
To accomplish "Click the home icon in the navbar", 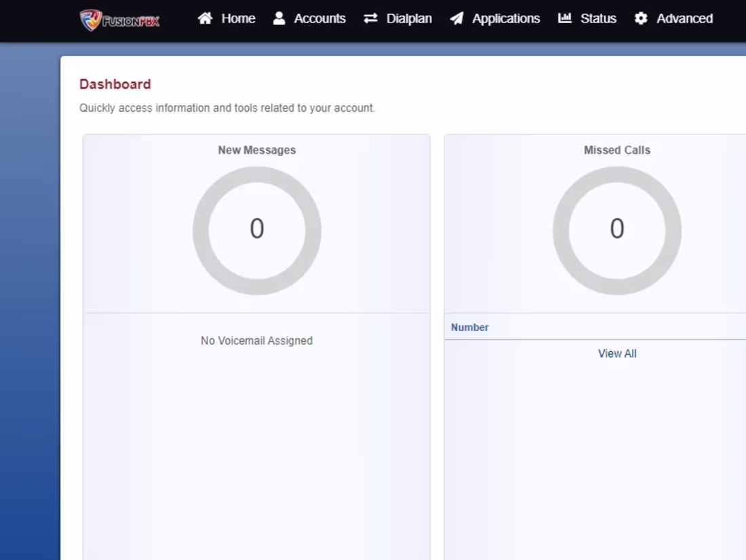I will click(x=205, y=18).
